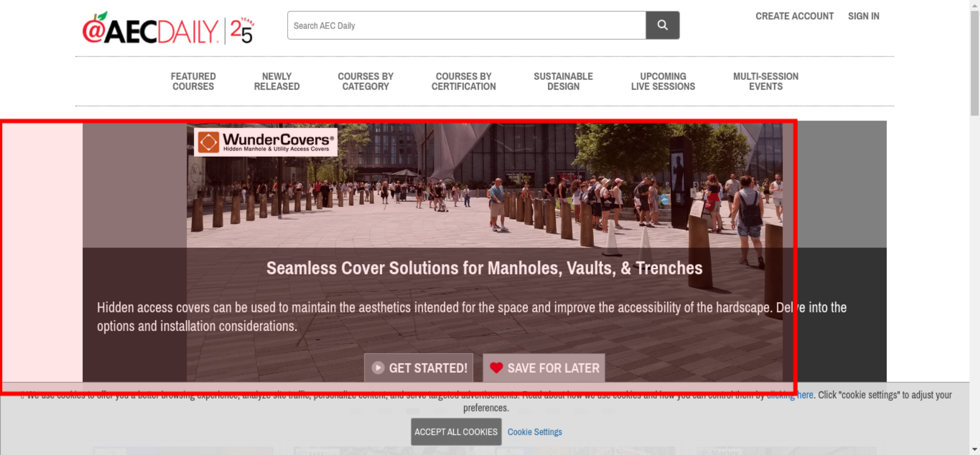Go to Newly Released courses
This screenshot has width=980, height=455.
click(276, 81)
